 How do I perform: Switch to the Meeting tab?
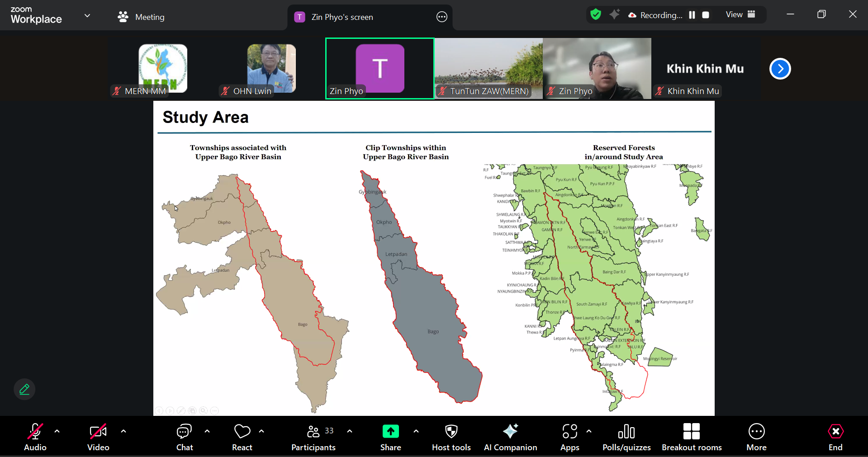pos(141,17)
